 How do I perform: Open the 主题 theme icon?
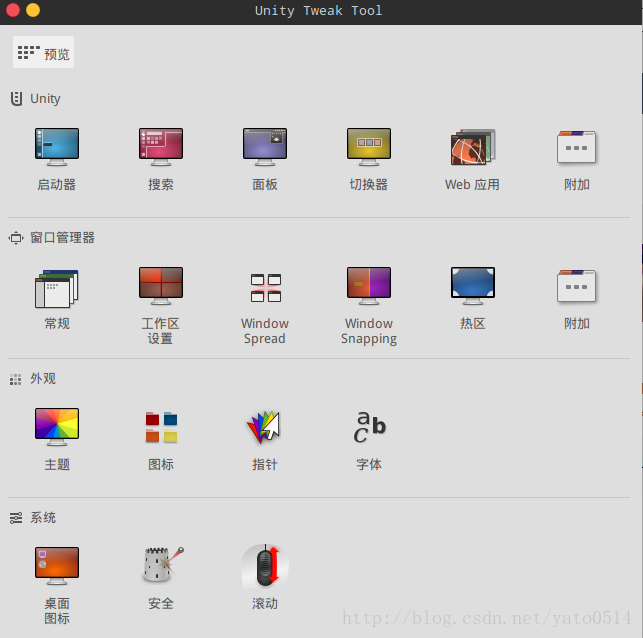point(57,427)
